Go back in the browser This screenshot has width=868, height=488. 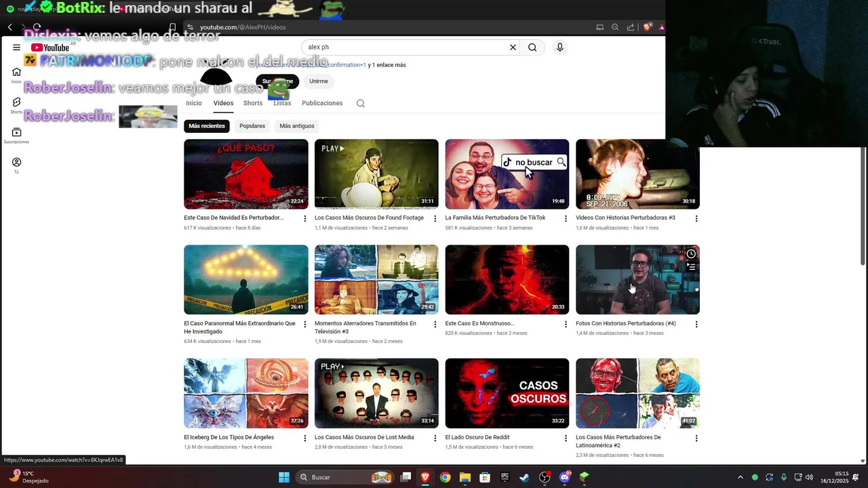(9, 27)
